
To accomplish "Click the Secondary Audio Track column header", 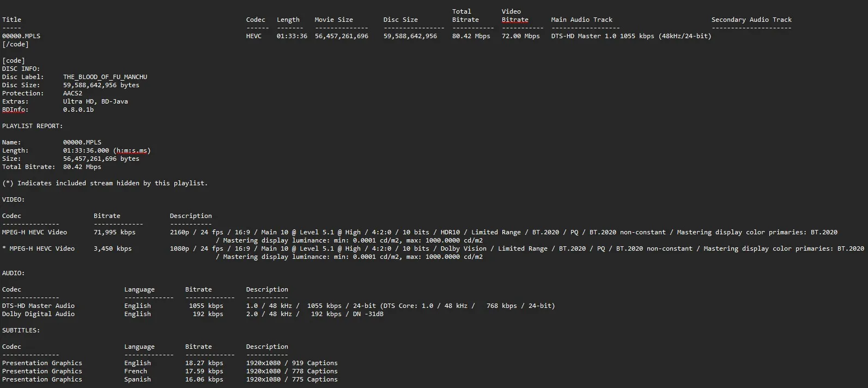I will pos(751,20).
